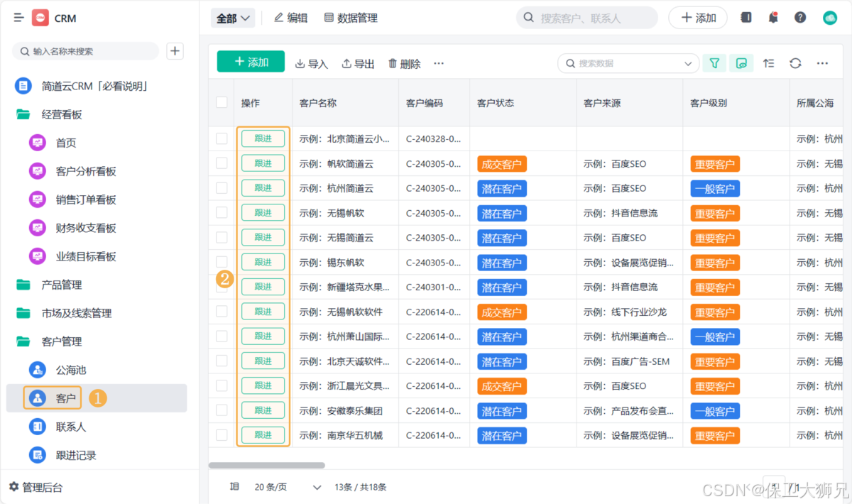
Task: Open the help question mark icon
Action: [800, 18]
